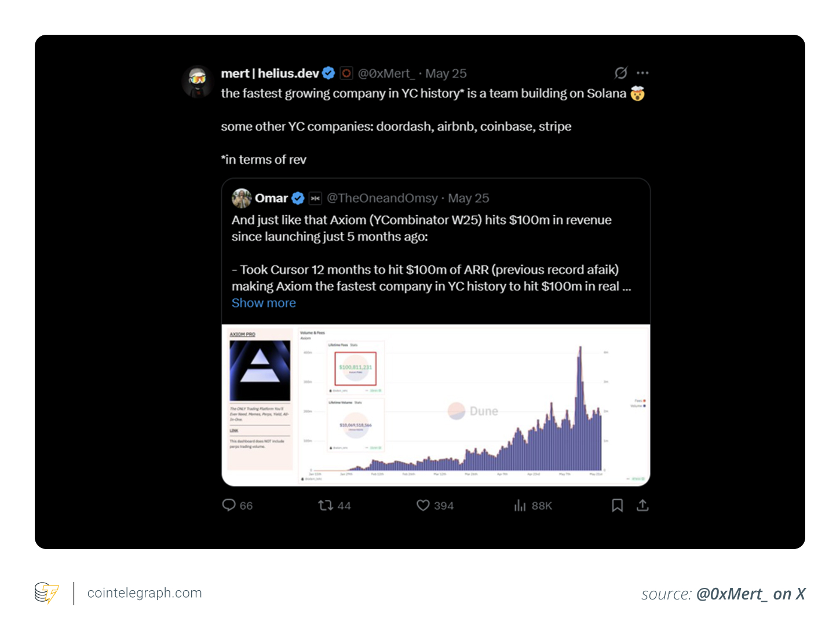
Task: Bookmark the tweet
Action: [616, 506]
